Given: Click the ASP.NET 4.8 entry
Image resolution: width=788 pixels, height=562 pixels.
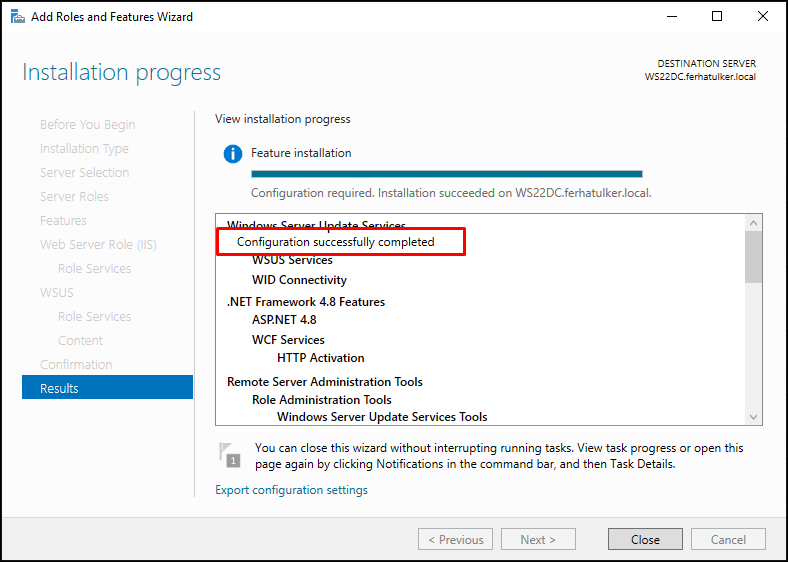Looking at the screenshot, I should point(284,320).
